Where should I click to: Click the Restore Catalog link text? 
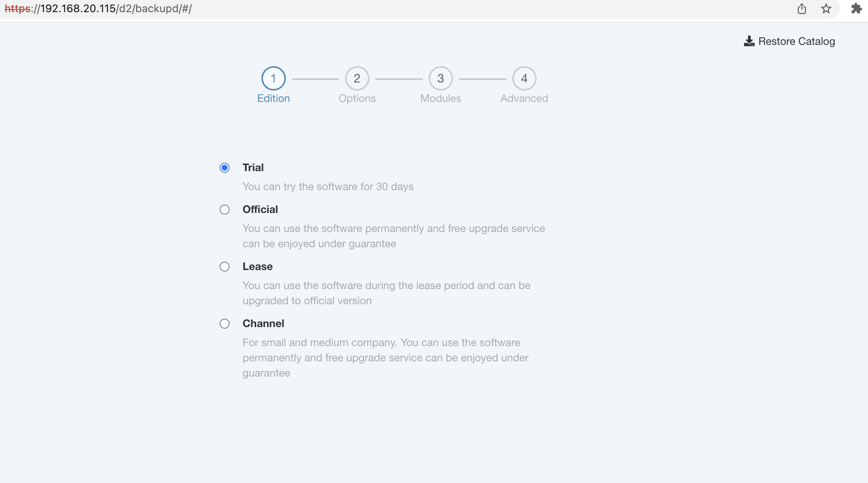coord(797,41)
